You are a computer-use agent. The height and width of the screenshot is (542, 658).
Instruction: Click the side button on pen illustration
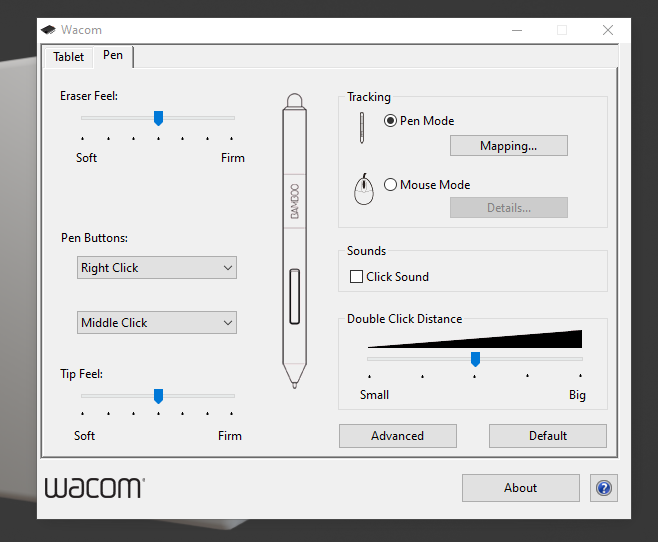[x=295, y=297]
